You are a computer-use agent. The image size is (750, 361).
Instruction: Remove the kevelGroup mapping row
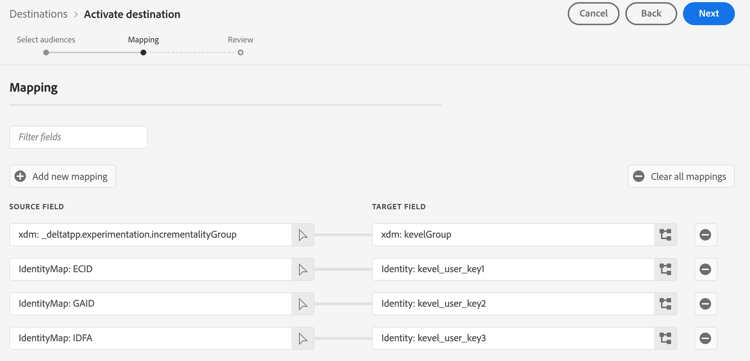(706, 235)
